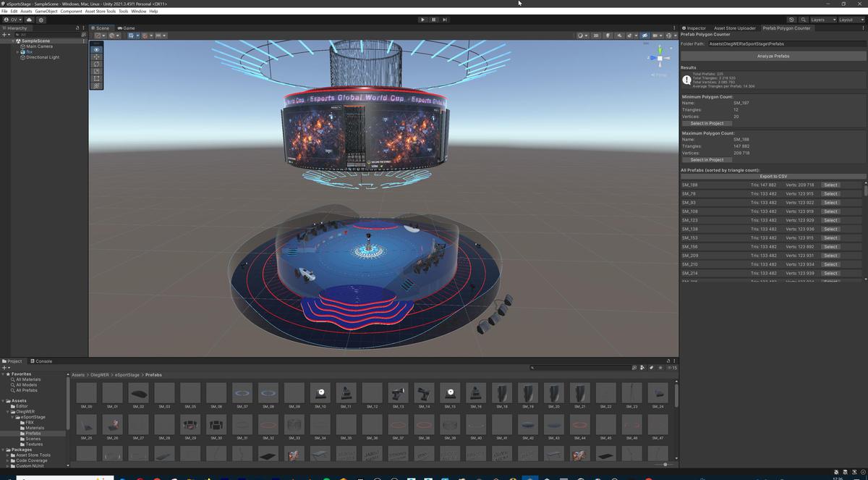868x480 pixels.
Task: Mute scene audio in the Scene toolbar
Action: click(620, 35)
